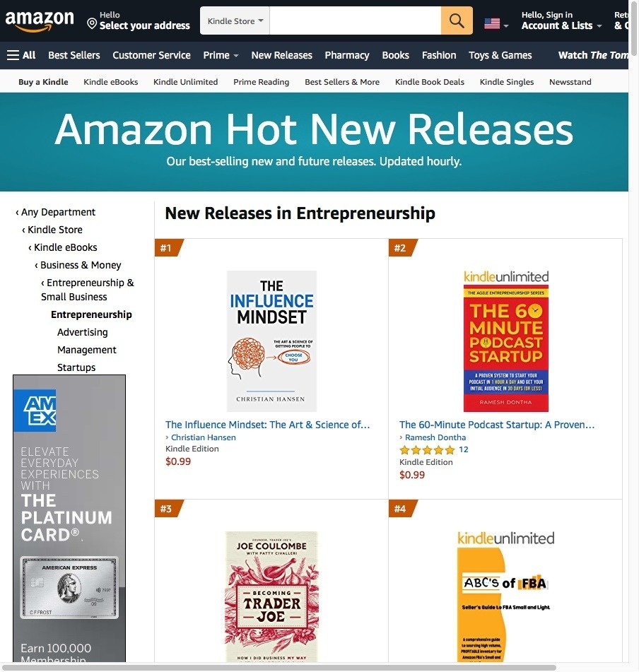This screenshot has height=672, width=639.
Task: Expand the Kindle Store search category dropdown
Action: (x=235, y=20)
